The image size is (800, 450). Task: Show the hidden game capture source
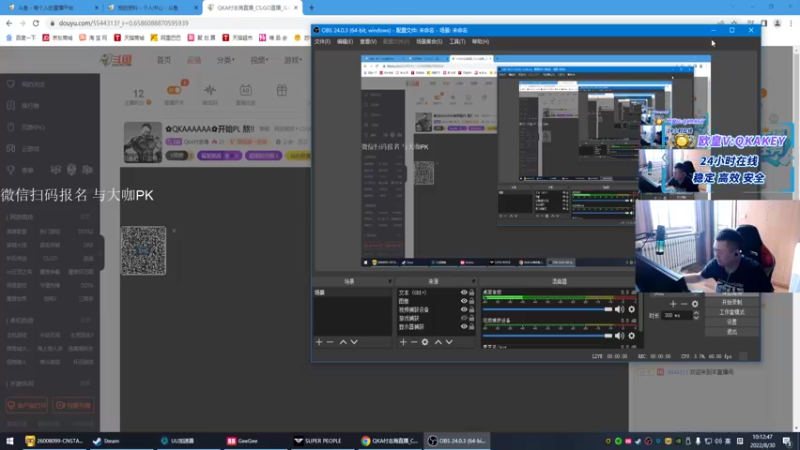[x=464, y=318]
